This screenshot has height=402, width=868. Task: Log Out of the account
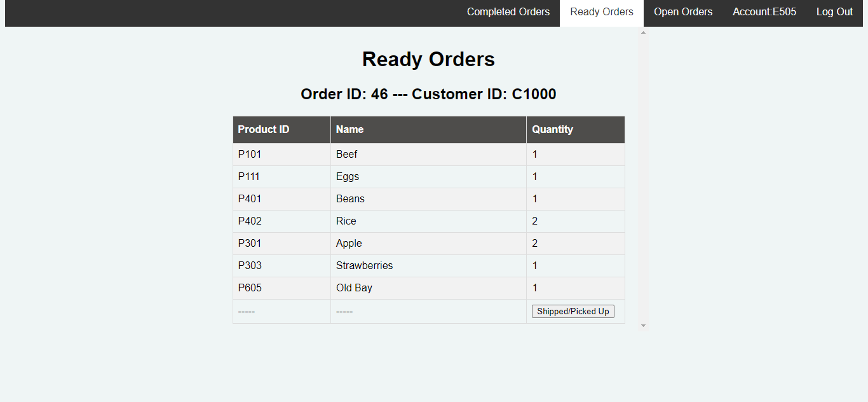[834, 12]
